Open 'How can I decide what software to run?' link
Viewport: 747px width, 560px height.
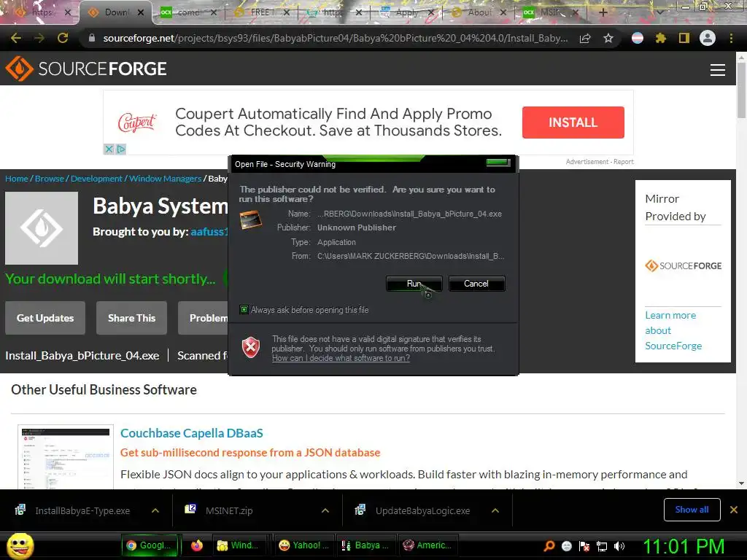click(341, 358)
